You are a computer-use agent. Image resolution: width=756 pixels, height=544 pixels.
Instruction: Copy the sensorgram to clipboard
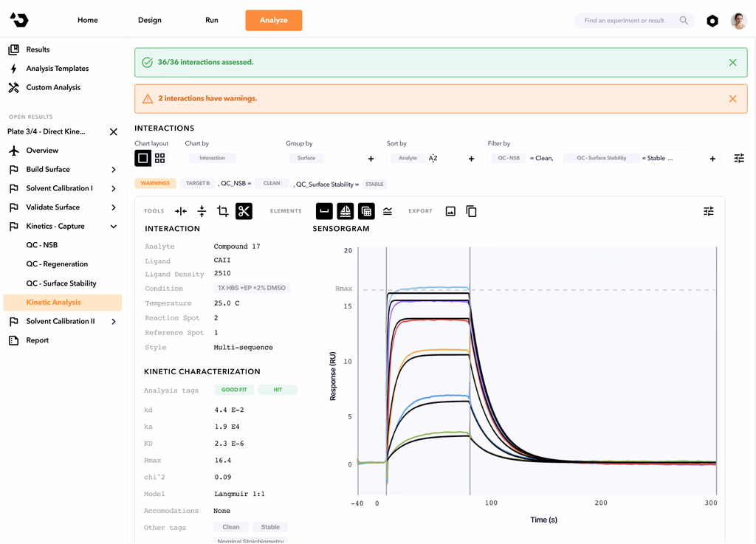(x=471, y=210)
